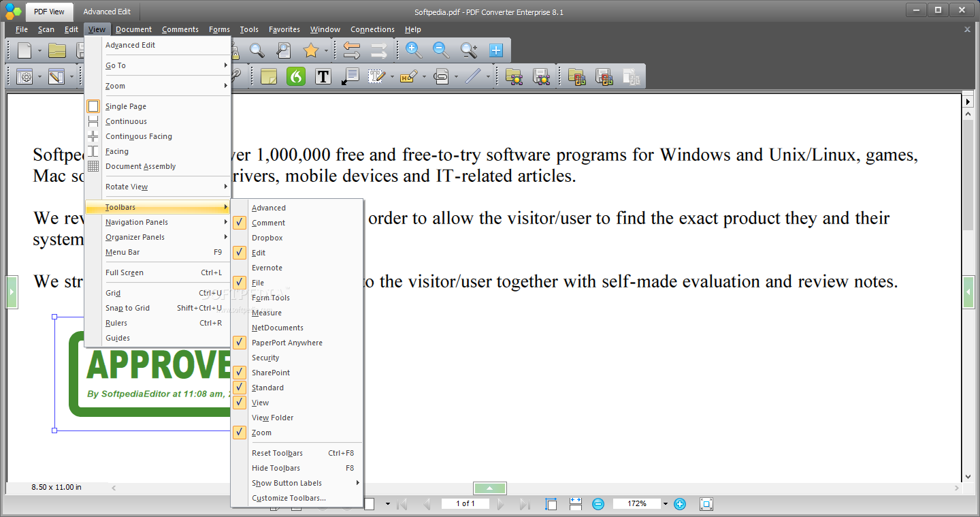Click the green Dragon Notes icon
This screenshot has height=517, width=980.
click(296, 76)
